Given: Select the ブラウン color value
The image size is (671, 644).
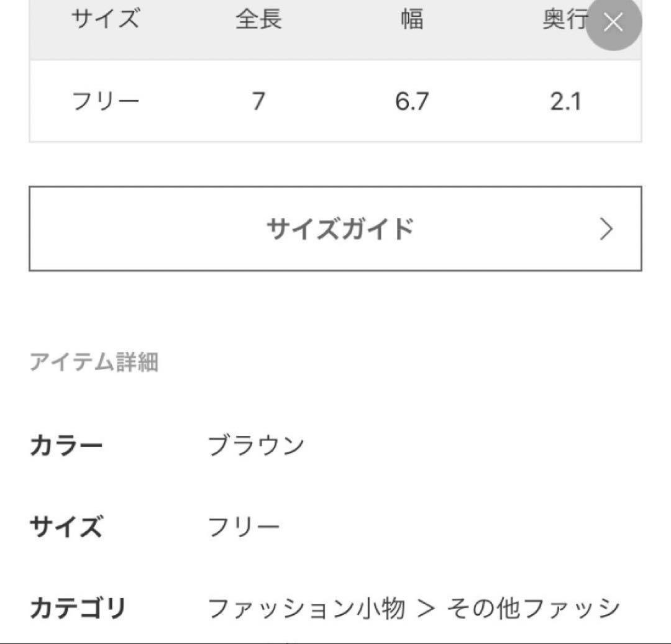Looking at the screenshot, I should 257,445.
